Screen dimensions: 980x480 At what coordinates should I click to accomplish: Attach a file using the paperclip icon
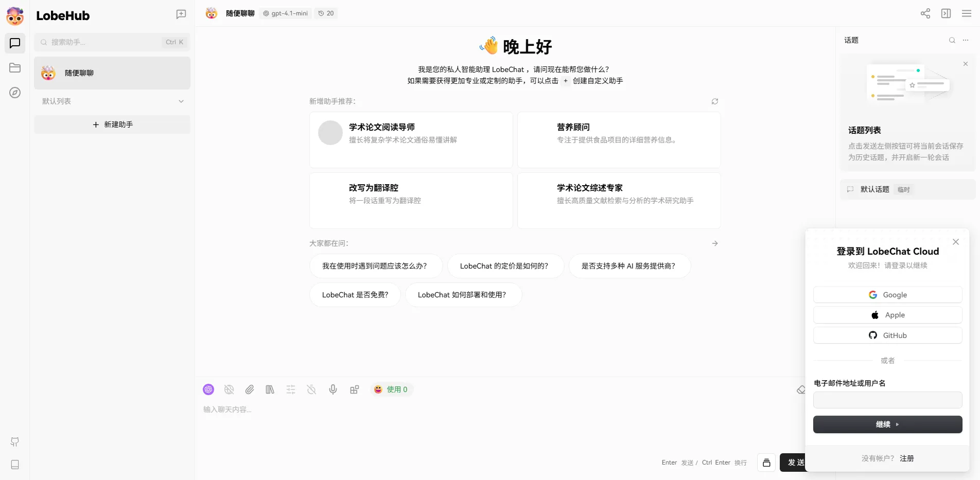click(x=250, y=389)
